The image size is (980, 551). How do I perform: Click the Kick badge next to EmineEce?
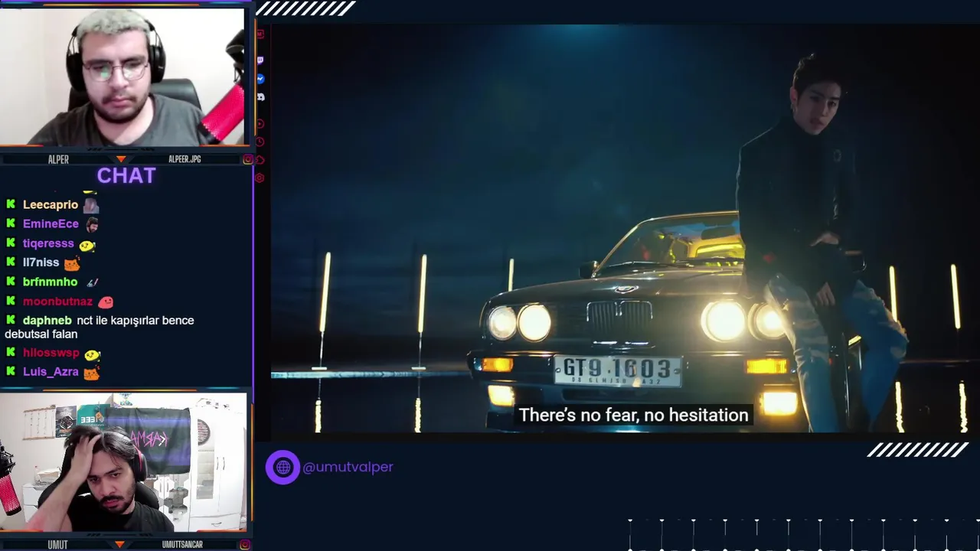click(11, 223)
